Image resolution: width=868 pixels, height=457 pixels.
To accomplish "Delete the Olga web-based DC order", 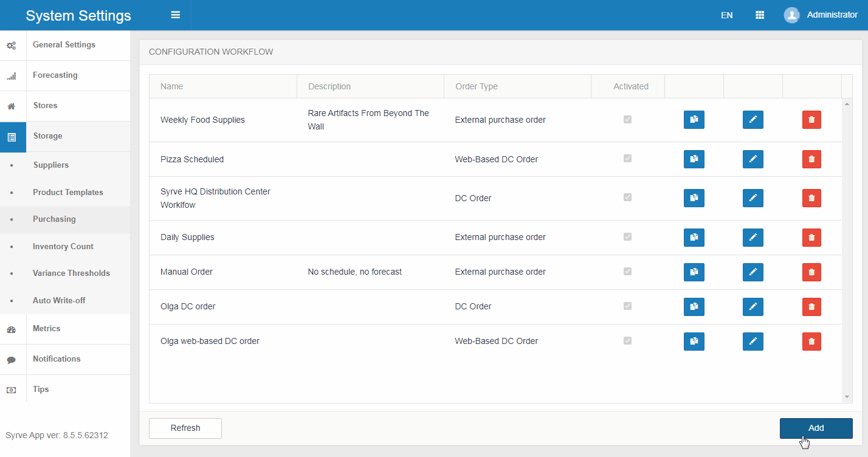I will click(811, 342).
